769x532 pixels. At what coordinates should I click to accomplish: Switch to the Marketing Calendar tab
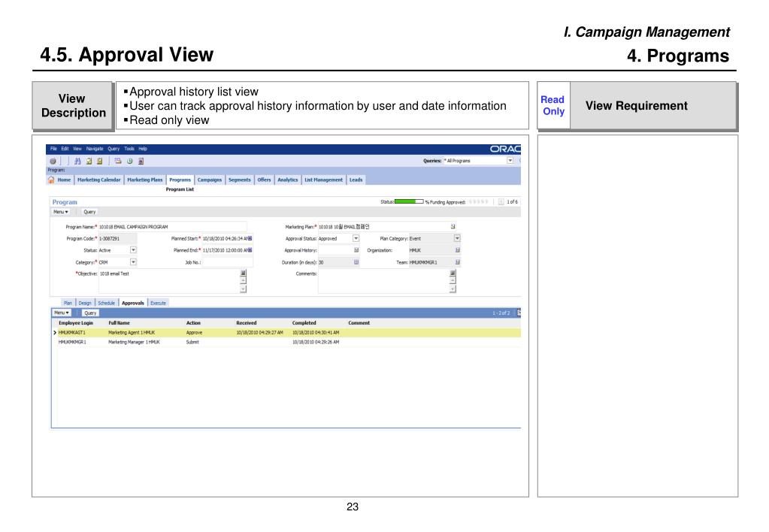98,180
